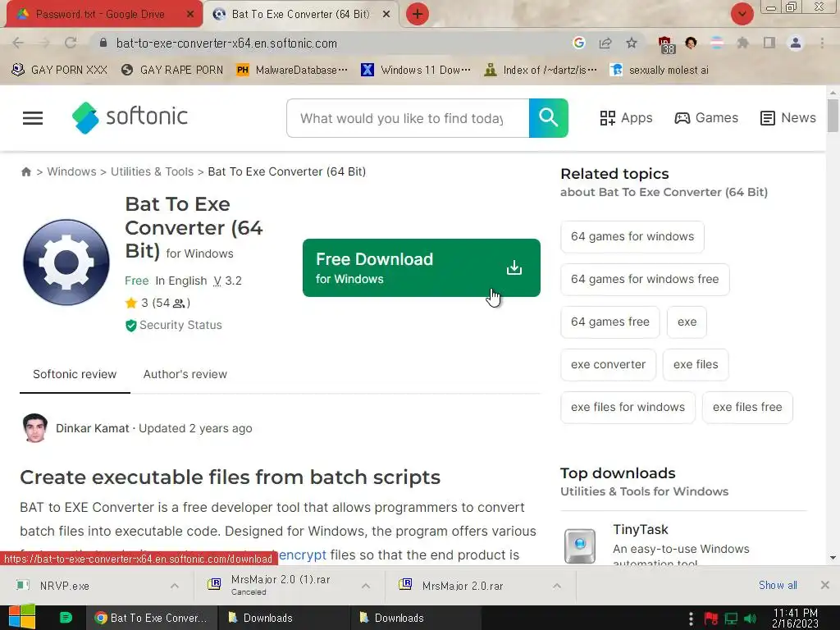
Task: Expand NRVP.exe download options chevron
Action: coord(175,586)
